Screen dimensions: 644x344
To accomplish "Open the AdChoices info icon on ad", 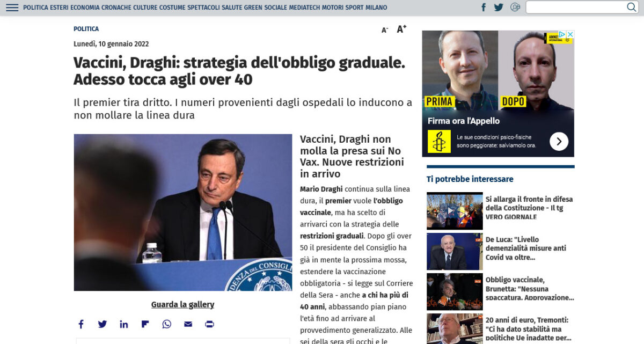I will point(562,34).
